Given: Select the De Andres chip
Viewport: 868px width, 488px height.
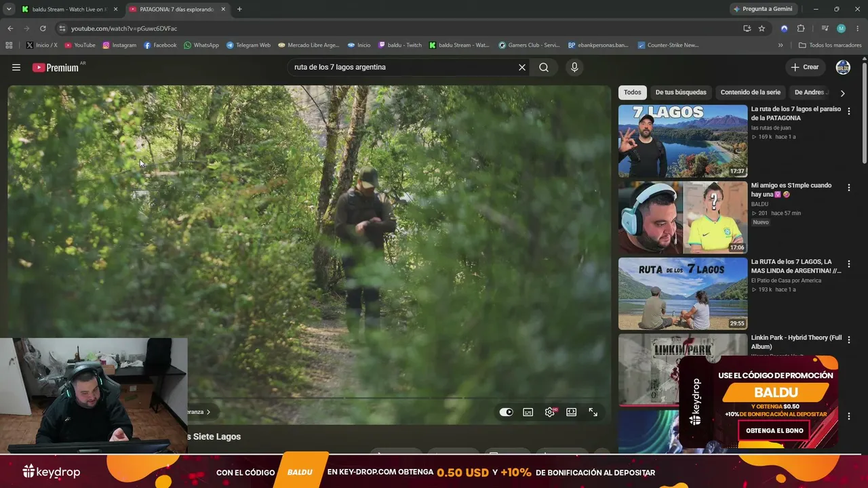Looking at the screenshot, I should click(810, 92).
